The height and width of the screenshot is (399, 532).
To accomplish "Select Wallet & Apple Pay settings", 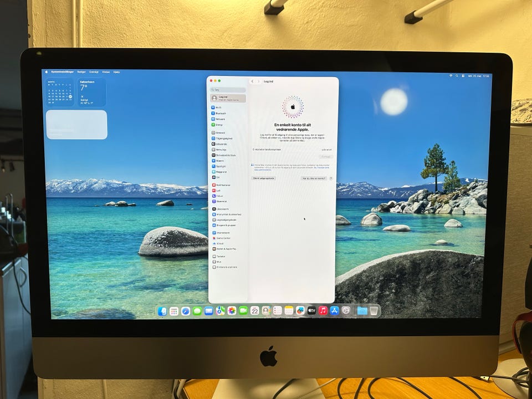I will click(228, 249).
